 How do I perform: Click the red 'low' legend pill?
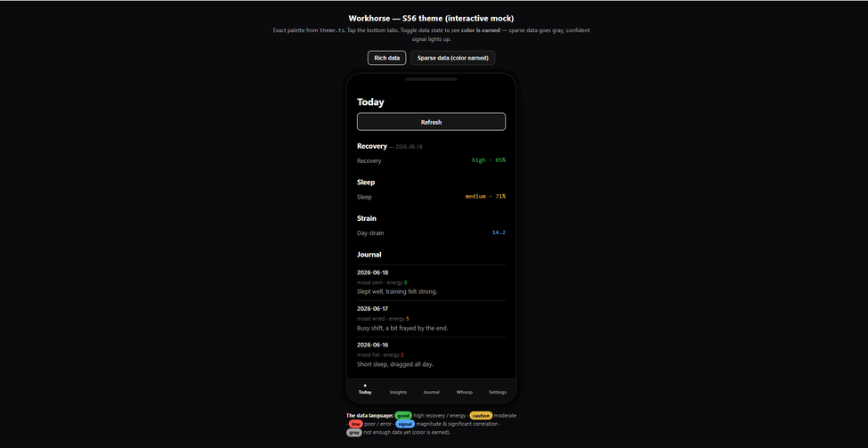pos(355,424)
